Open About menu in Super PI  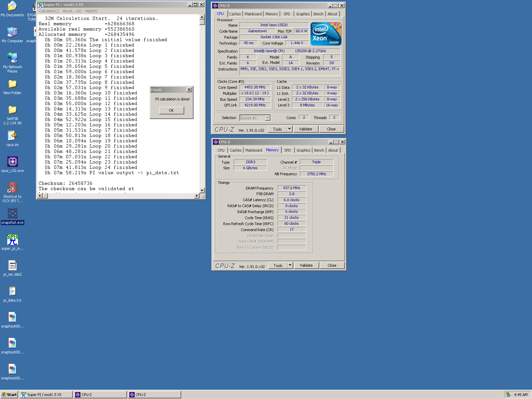[x=72, y=11]
